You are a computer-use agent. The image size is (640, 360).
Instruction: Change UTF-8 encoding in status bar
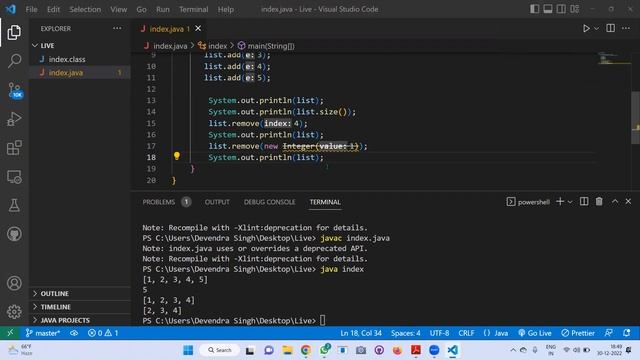click(x=439, y=333)
